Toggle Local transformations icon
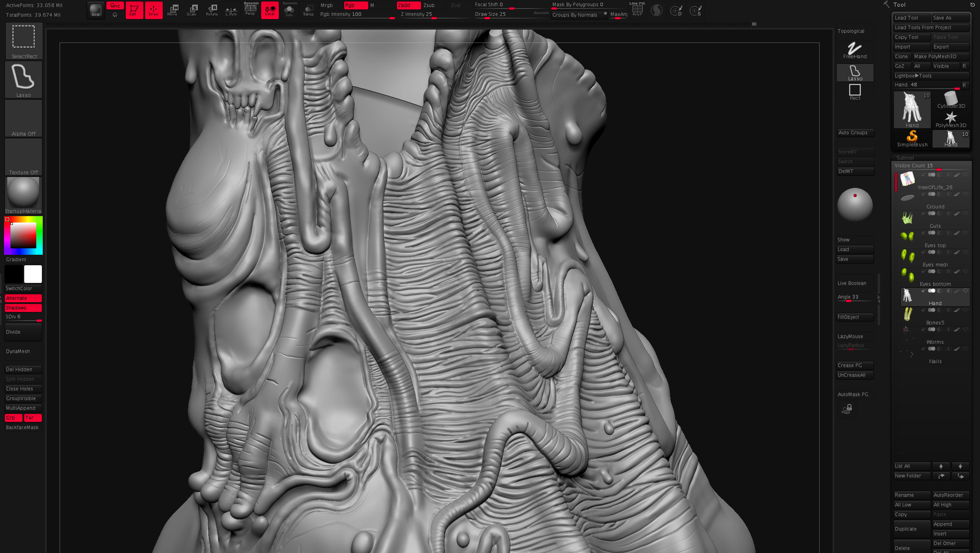The width and height of the screenshot is (980, 553). (x=270, y=10)
